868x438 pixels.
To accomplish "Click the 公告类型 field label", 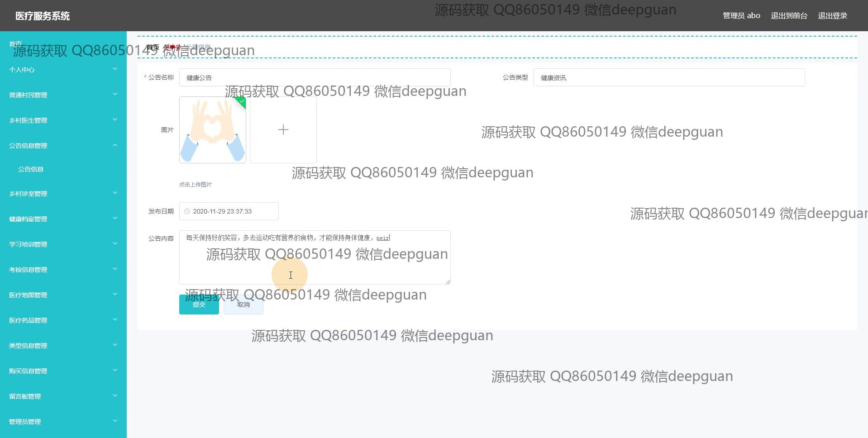I will pos(515,77).
